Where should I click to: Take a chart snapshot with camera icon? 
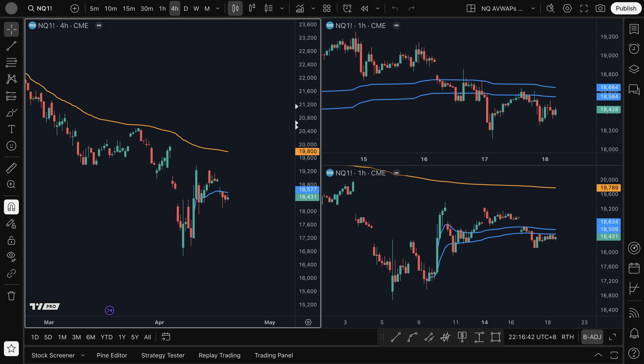coord(600,9)
